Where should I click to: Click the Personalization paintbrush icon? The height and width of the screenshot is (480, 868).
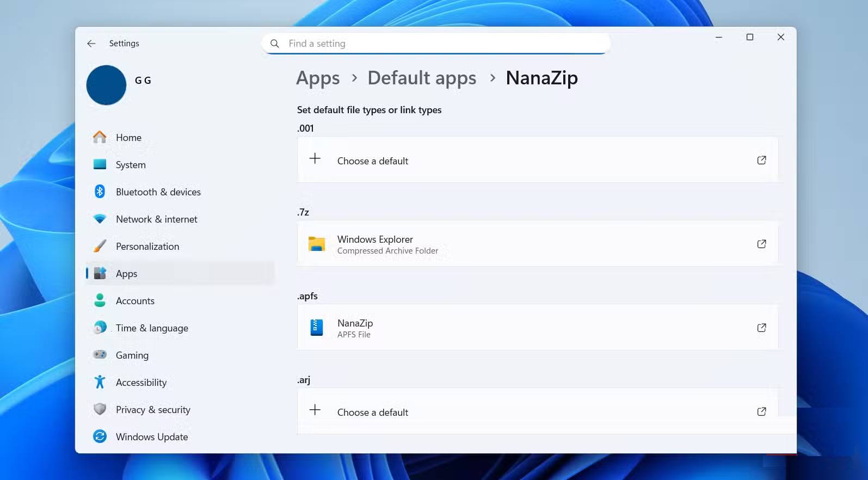[x=100, y=246]
